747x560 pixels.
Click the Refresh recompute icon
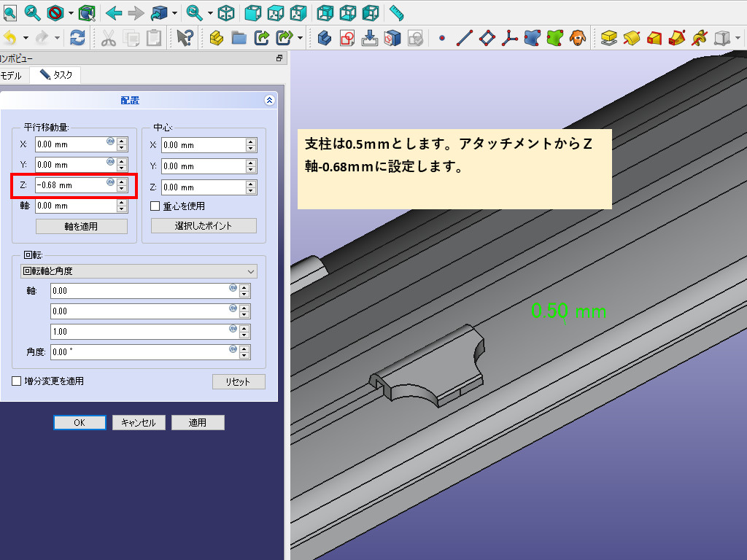click(77, 38)
